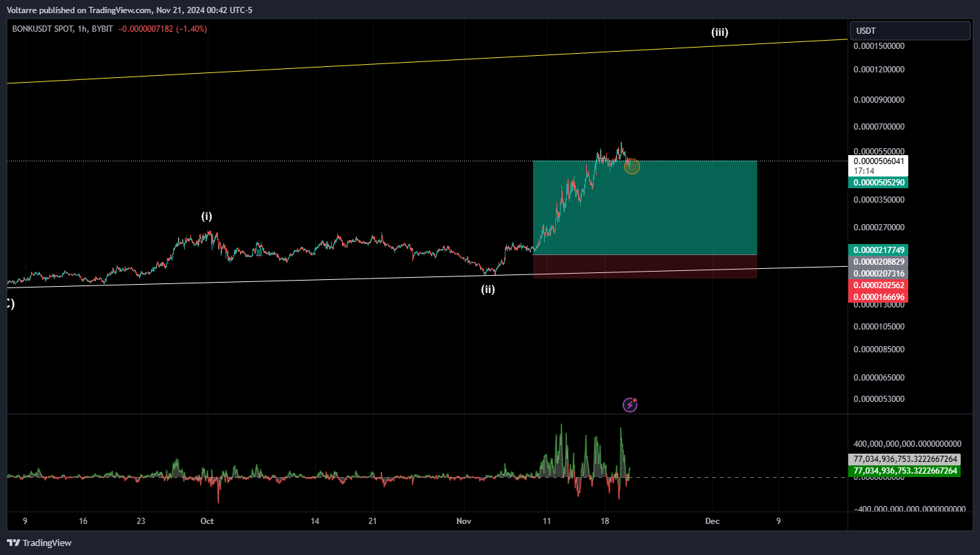Select the white lower trend line
Image resolution: width=980 pixels, height=555 pixels.
[x=428, y=276]
